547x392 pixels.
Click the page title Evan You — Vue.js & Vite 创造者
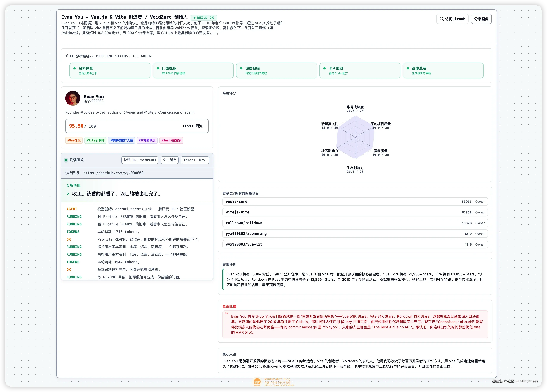click(x=124, y=17)
